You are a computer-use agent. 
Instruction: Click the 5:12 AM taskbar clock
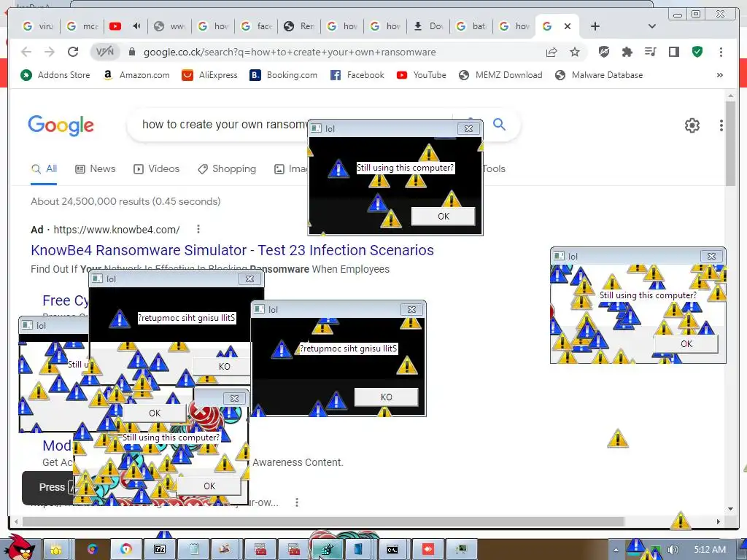(x=710, y=550)
